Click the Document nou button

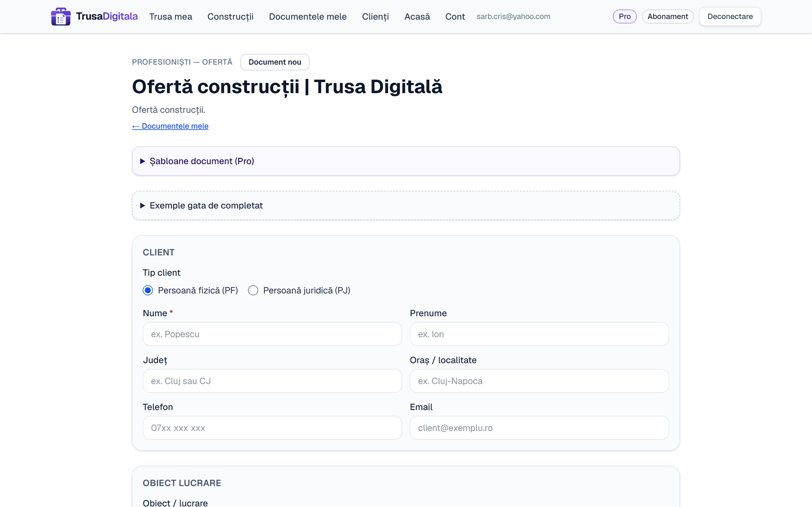pos(275,62)
